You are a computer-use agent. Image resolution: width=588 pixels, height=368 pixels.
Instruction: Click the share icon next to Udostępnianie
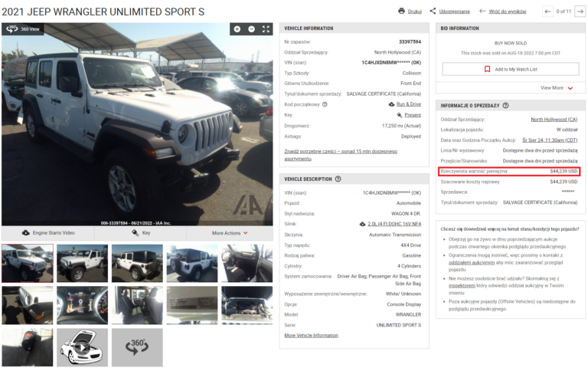click(433, 11)
